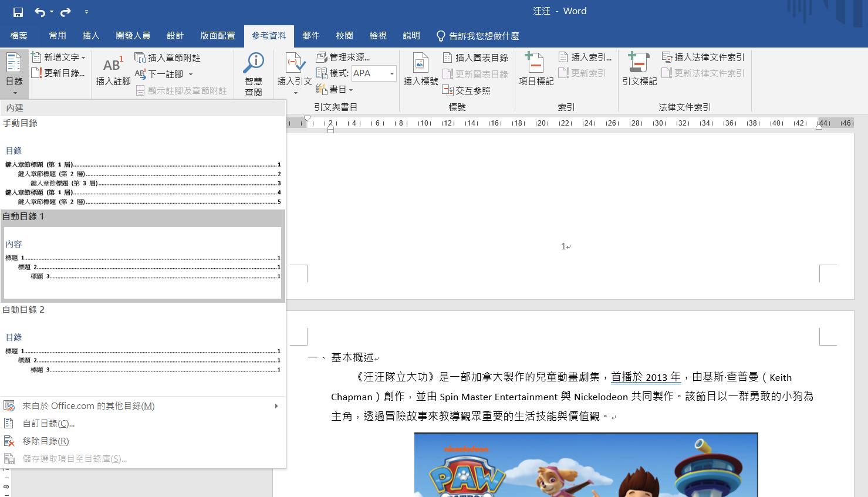This screenshot has width=868, height=497.
Task: Click 插入註腳 footnote icon
Action: pos(113,70)
